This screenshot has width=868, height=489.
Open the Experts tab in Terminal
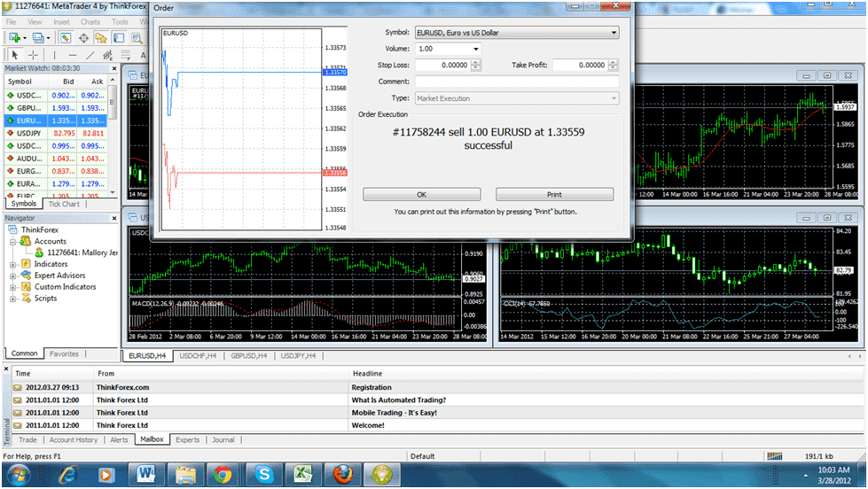pos(188,439)
